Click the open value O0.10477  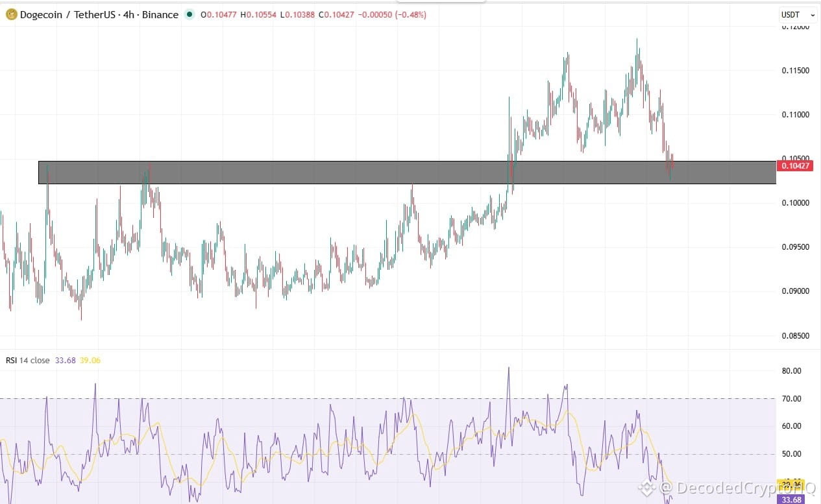click(x=219, y=14)
